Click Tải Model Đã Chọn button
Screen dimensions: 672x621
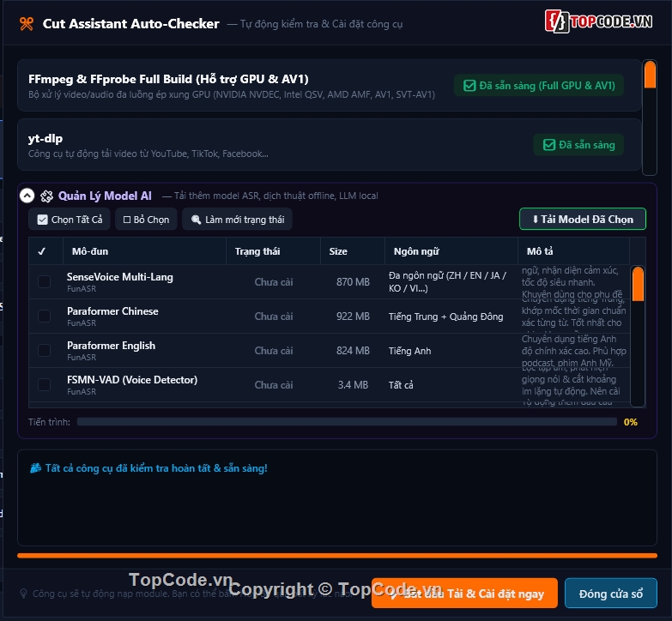[x=583, y=219]
